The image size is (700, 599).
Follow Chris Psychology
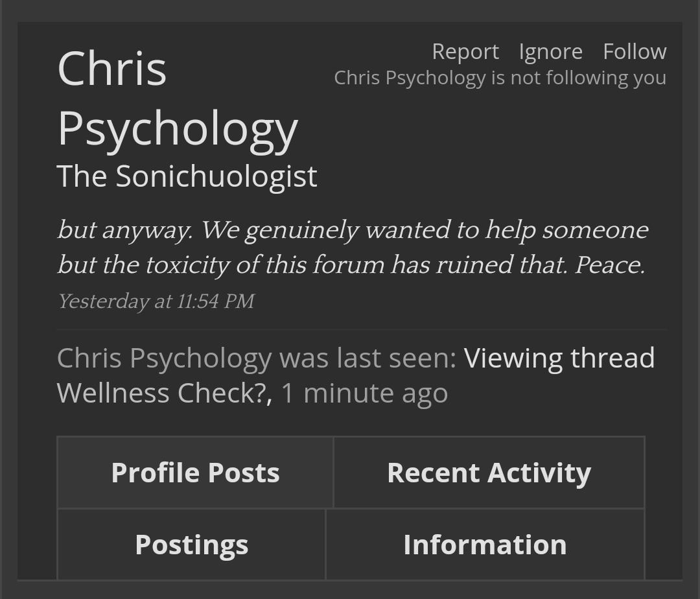tap(635, 52)
